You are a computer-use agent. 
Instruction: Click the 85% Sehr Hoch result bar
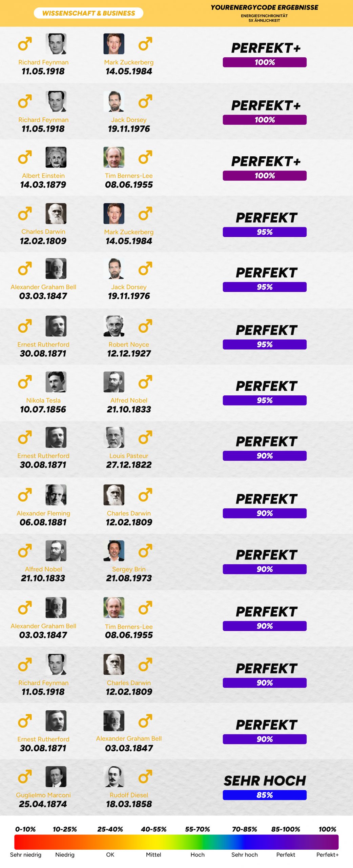(265, 795)
